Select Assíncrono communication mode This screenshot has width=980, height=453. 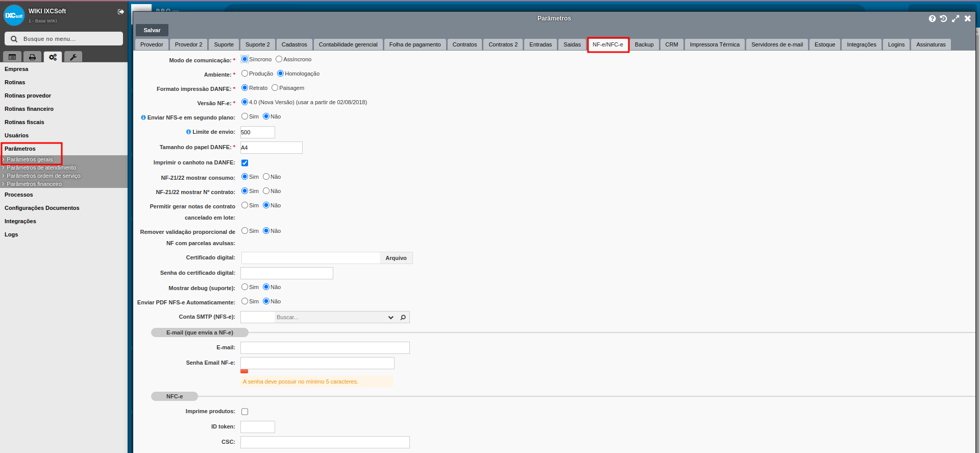[279, 59]
